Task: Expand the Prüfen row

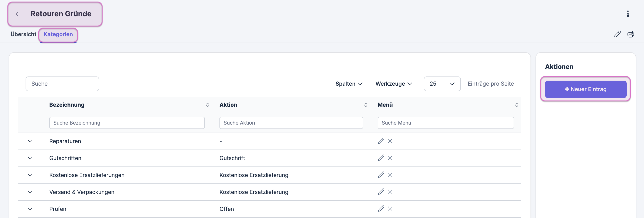Action: (x=30, y=209)
